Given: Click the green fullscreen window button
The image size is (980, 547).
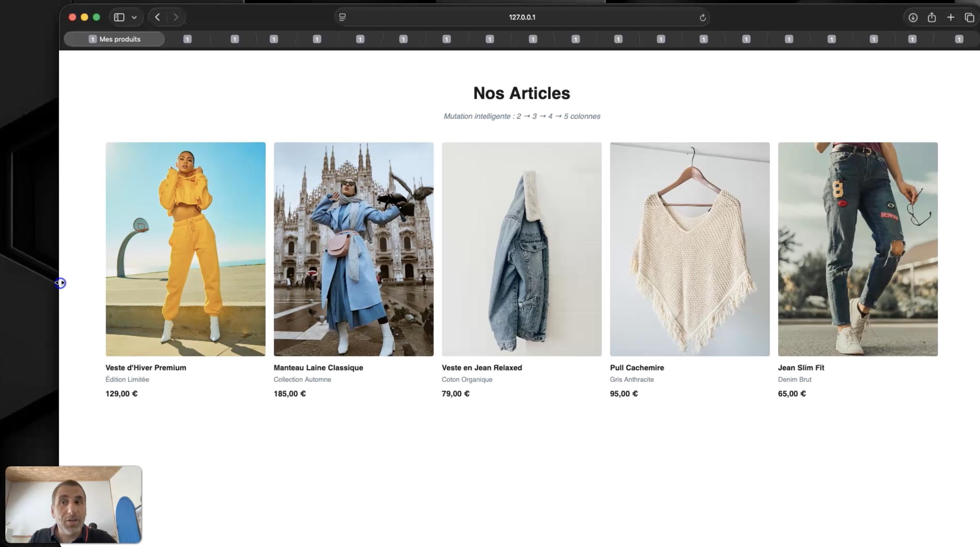Looking at the screenshot, I should click(x=96, y=18).
